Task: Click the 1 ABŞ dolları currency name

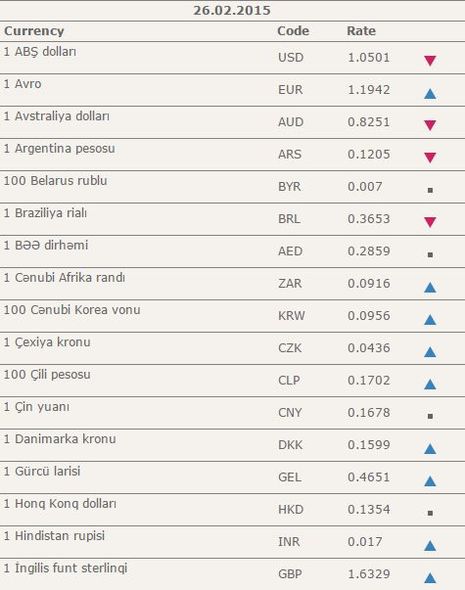Action: 40,52
